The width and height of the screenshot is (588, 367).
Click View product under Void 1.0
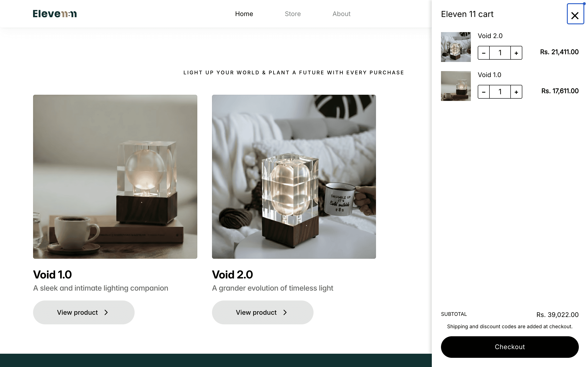tap(84, 312)
